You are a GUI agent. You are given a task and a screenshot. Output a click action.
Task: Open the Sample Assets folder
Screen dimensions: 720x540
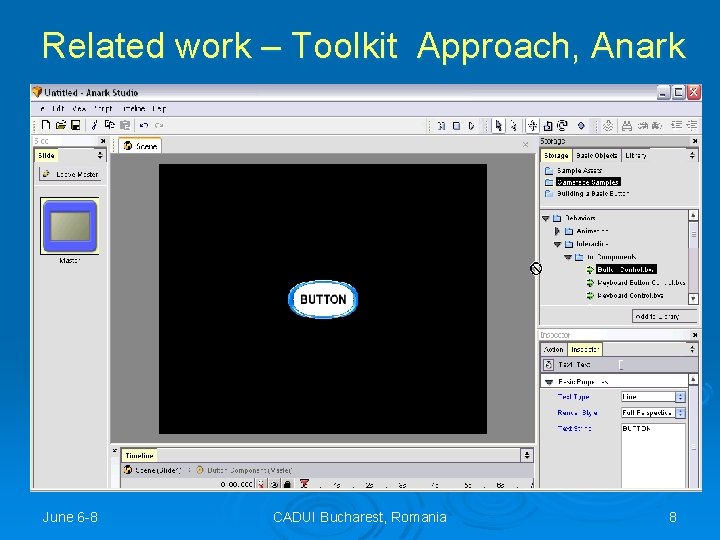574,171
